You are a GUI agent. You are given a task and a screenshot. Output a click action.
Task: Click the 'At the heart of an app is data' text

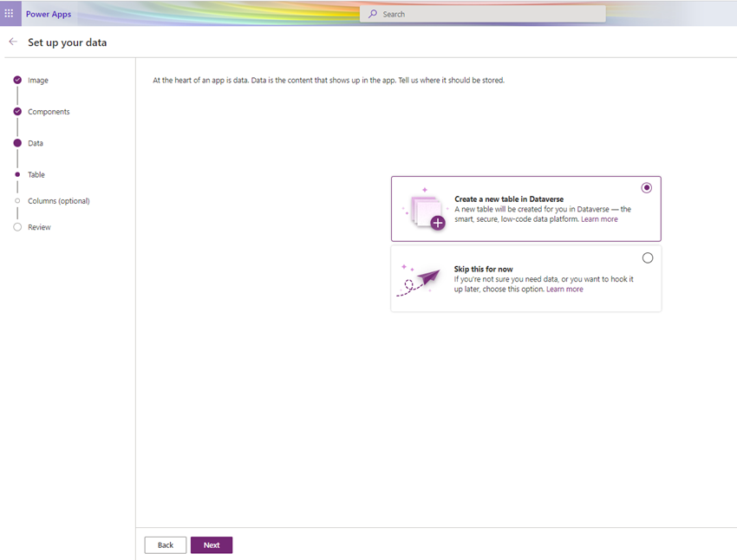pos(329,81)
